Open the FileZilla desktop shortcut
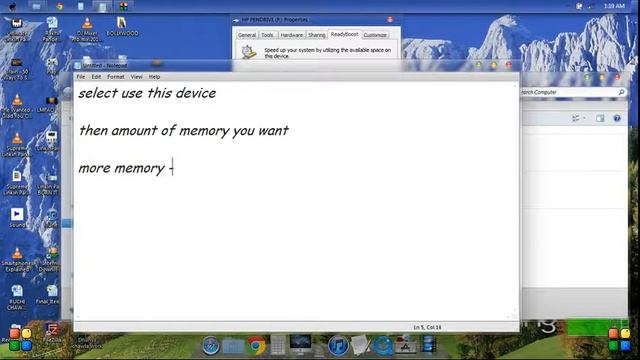Screen dimensions: 640x360 pyautogui.click(x=52, y=333)
